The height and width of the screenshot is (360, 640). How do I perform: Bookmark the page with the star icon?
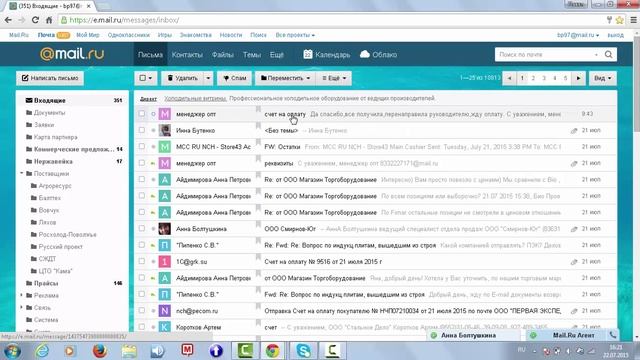coord(620,20)
